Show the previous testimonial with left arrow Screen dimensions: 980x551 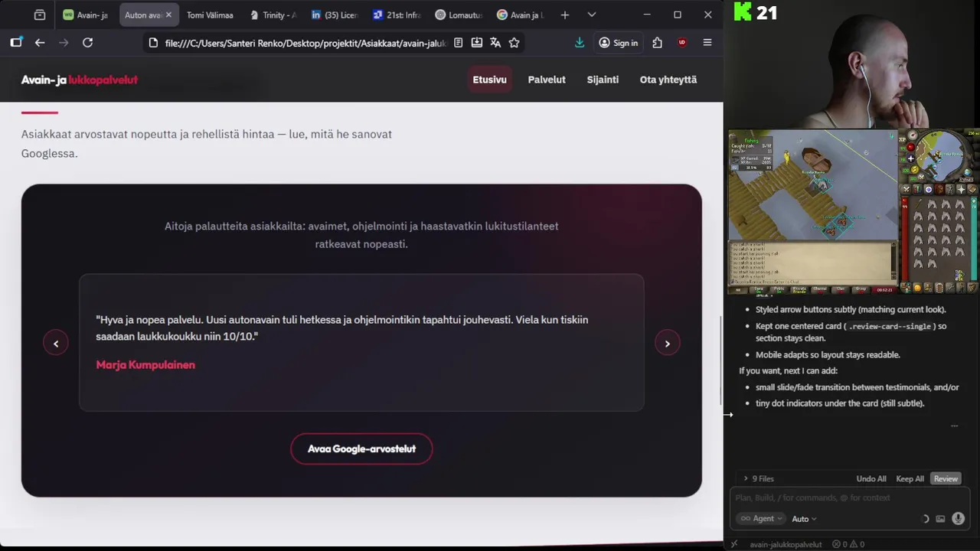tap(56, 344)
